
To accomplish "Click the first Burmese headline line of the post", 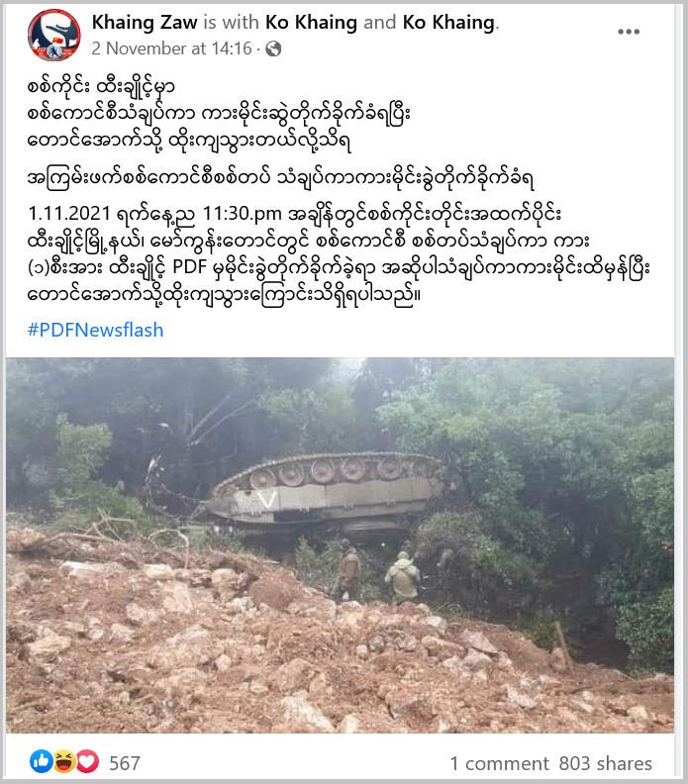I will click(x=101, y=87).
